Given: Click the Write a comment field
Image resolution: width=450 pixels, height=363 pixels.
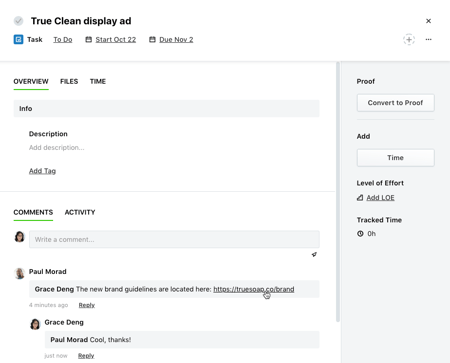Looking at the screenshot, I should click(x=174, y=239).
